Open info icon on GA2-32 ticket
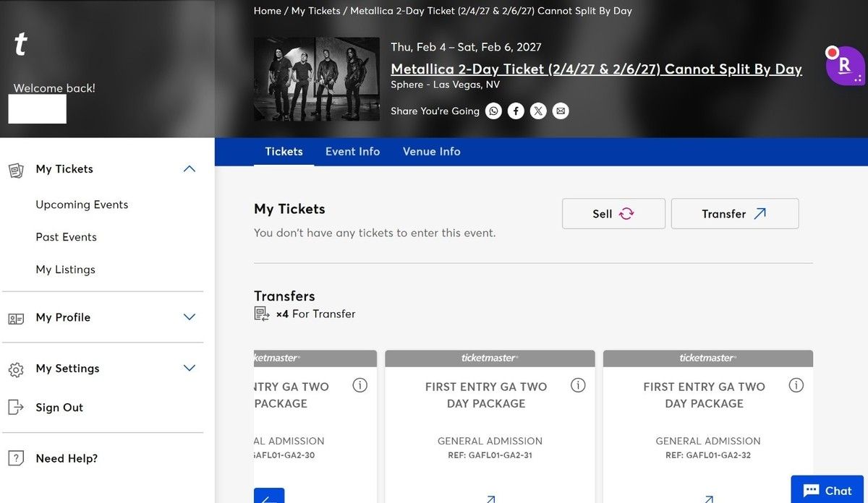868x503 pixels. point(796,385)
